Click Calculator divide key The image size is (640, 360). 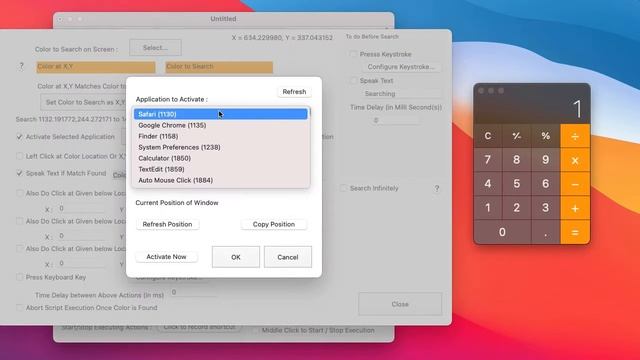coord(575,136)
